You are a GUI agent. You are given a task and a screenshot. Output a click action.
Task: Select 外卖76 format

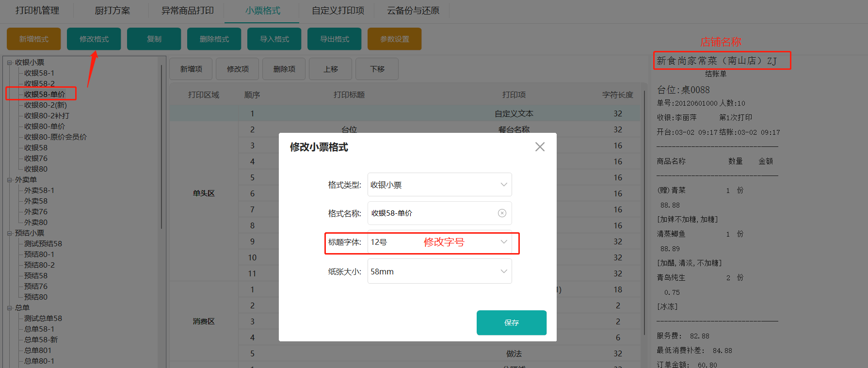click(x=36, y=212)
